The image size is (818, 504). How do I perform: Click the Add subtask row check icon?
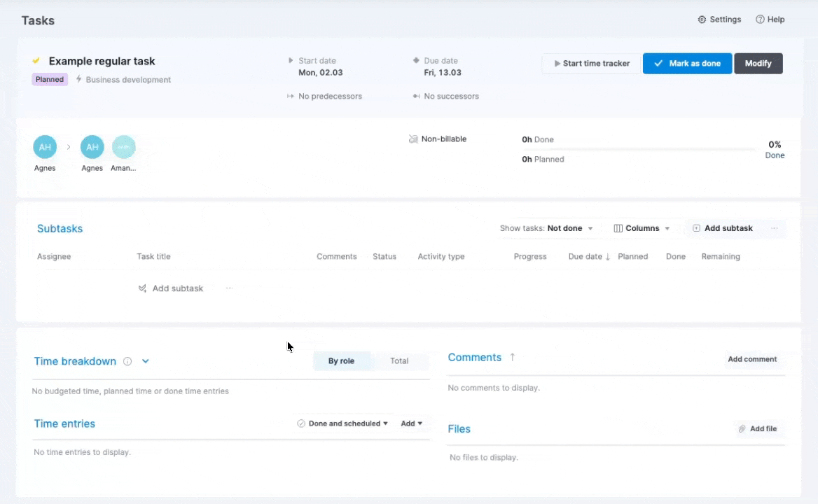[x=142, y=288]
